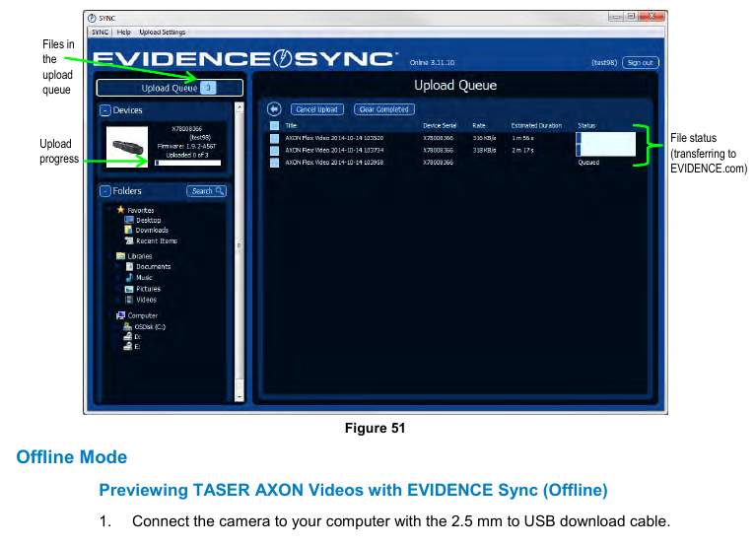756x546 pixels.
Task: Click the queue count badge showing 3
Action: [208, 88]
